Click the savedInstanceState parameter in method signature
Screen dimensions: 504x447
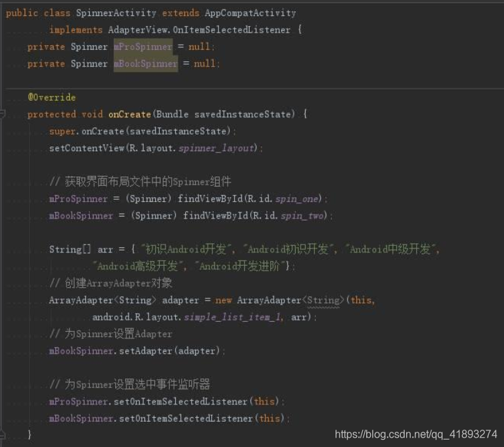coord(242,115)
